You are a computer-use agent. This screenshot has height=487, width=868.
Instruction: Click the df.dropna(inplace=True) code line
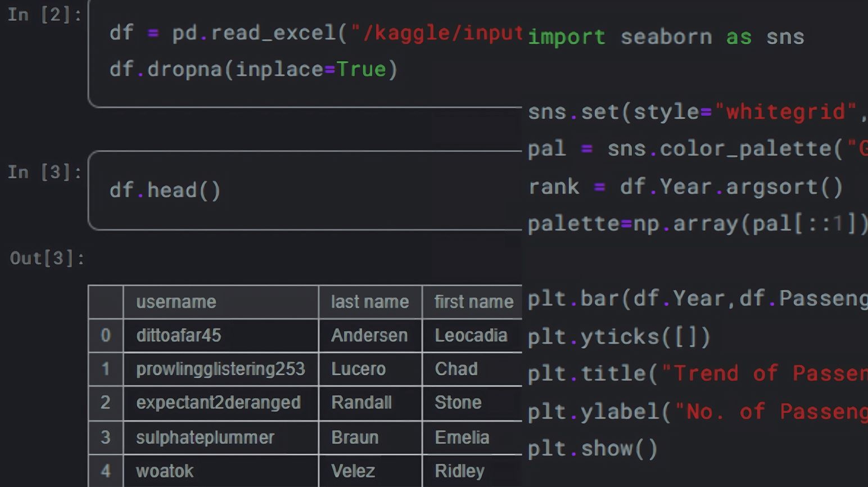pyautogui.click(x=254, y=69)
